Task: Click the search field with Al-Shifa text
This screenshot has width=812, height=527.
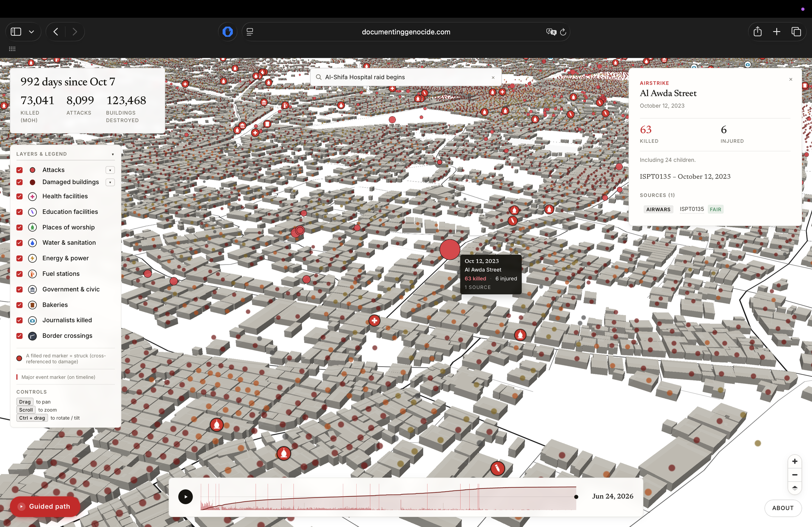Action: [x=406, y=77]
